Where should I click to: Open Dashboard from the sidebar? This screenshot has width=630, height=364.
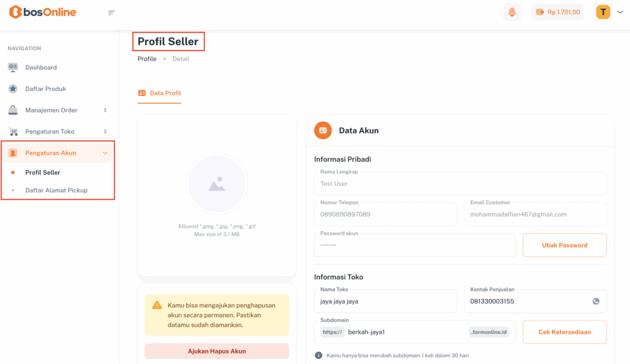click(x=41, y=68)
